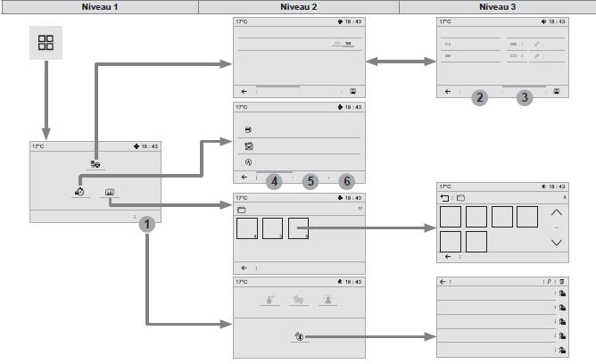This screenshot has width=596, height=364.
Task: Toggle the OFF/ON switch in the top Niveau 2 screen
Action: point(344,44)
